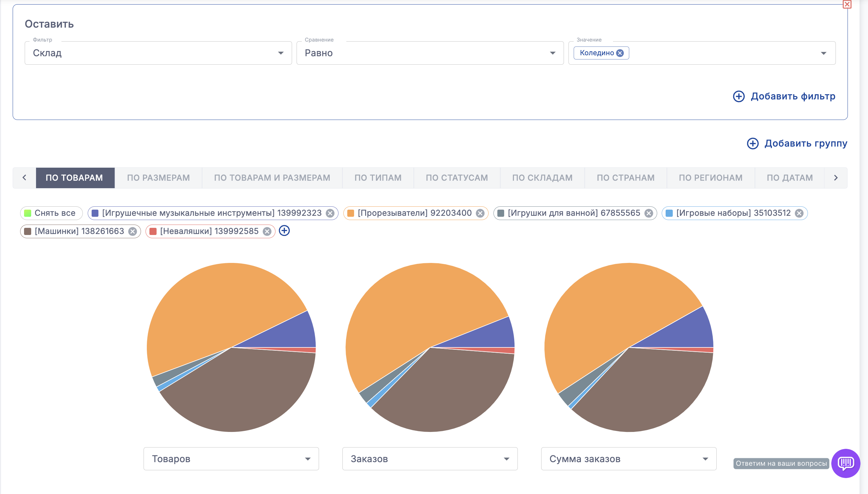The height and width of the screenshot is (494, 868).
Task: Switch to ПО СКЛАДАМ tab
Action: [x=542, y=178]
